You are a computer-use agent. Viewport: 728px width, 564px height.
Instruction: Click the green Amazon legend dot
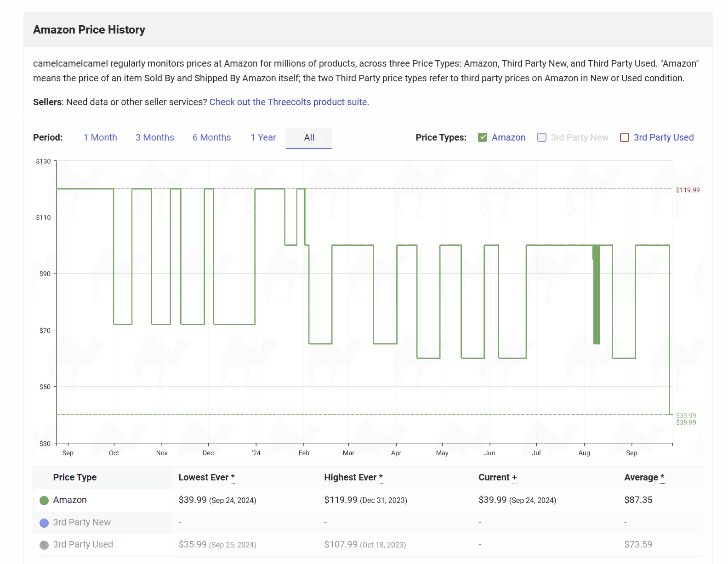point(44,500)
